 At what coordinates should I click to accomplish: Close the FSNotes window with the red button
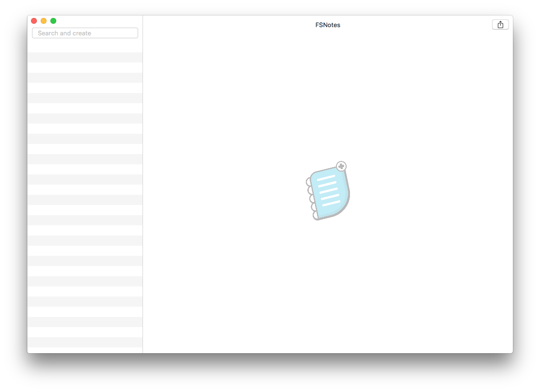[x=34, y=21]
